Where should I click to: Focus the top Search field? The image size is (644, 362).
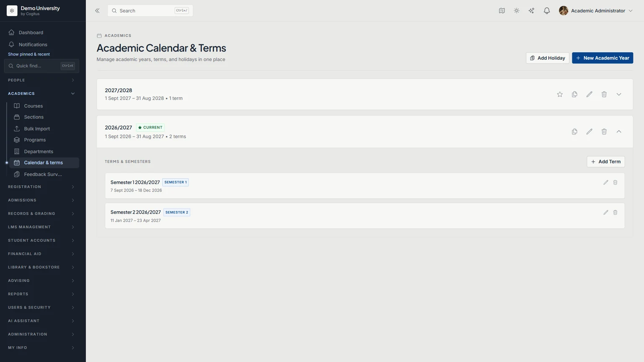click(150, 11)
